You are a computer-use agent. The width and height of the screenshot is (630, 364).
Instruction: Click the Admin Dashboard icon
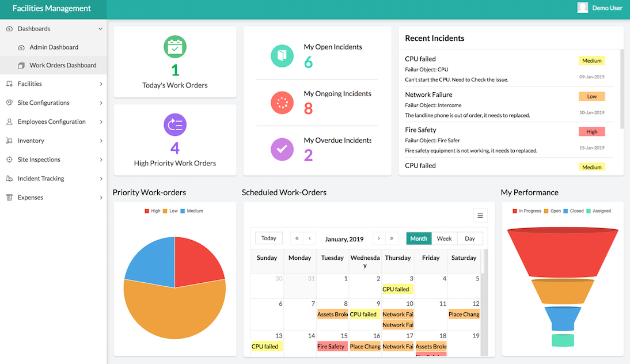[21, 47]
